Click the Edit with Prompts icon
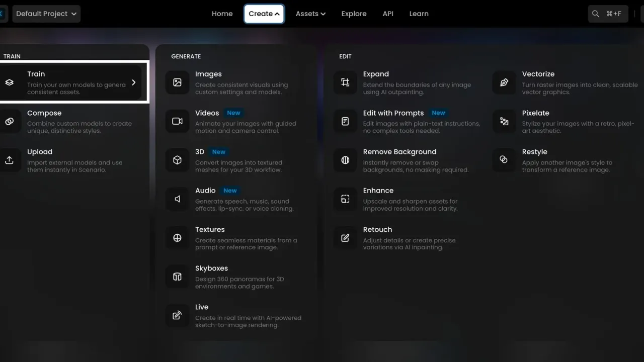 tap(345, 121)
